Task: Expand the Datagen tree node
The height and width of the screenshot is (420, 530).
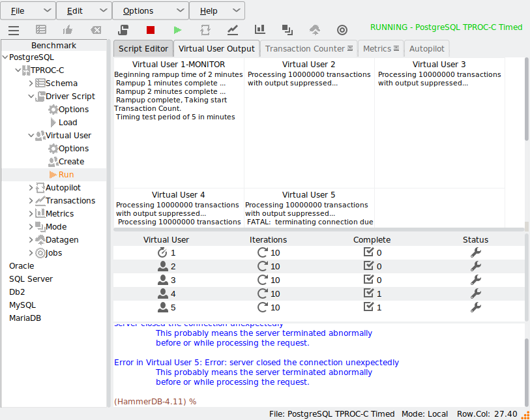Action: 31,240
